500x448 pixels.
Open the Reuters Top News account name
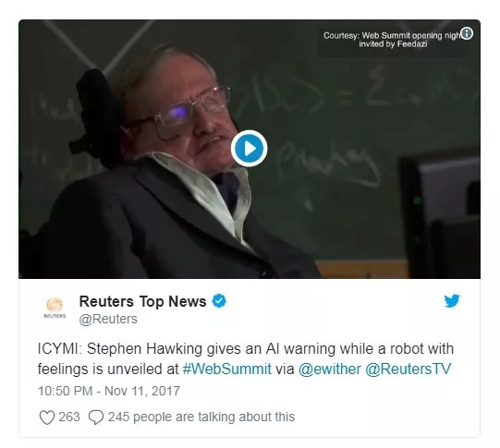coord(142,301)
